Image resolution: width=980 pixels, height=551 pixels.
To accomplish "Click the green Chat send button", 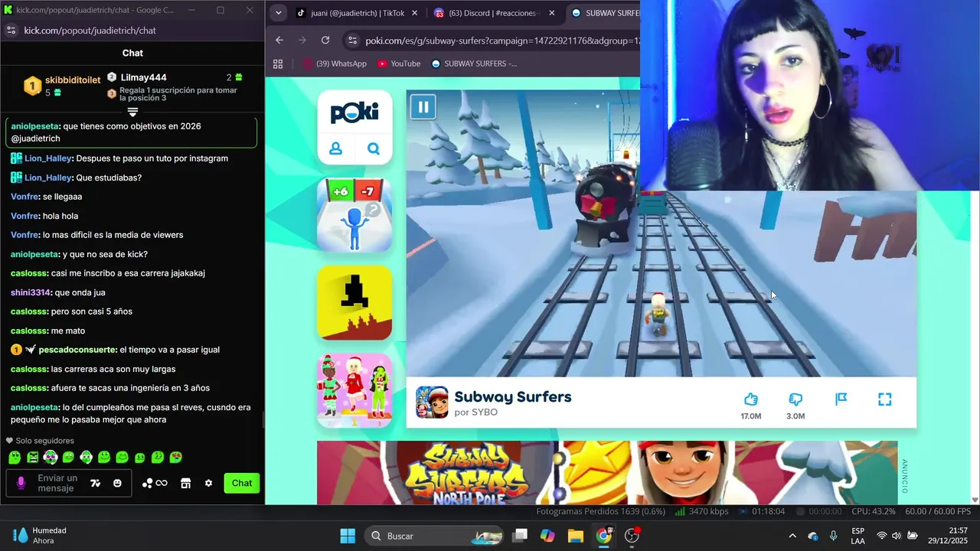I will point(242,483).
